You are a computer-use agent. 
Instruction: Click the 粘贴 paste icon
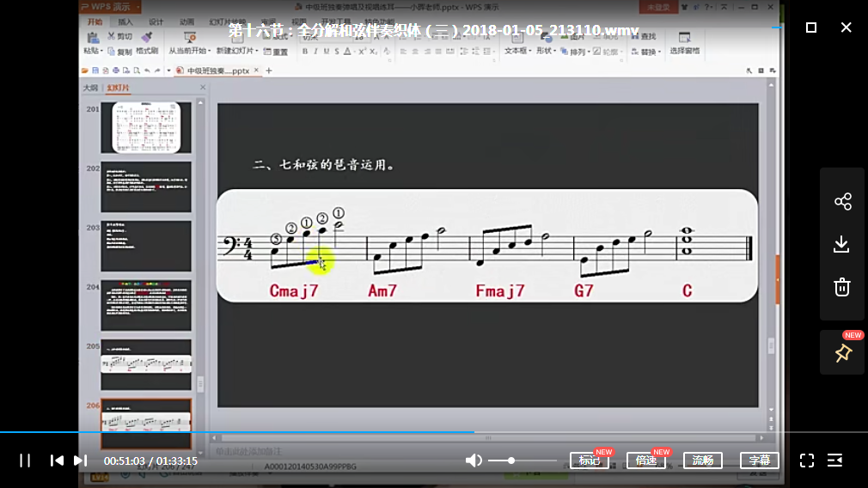point(93,38)
